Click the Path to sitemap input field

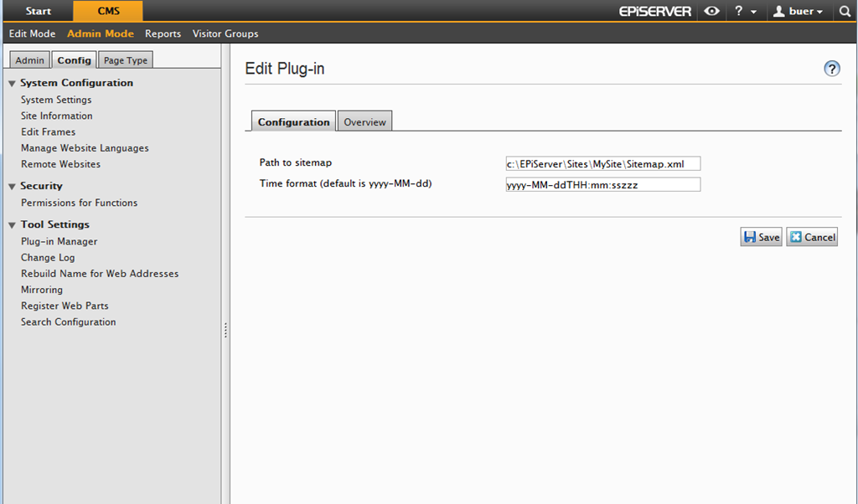[601, 164]
